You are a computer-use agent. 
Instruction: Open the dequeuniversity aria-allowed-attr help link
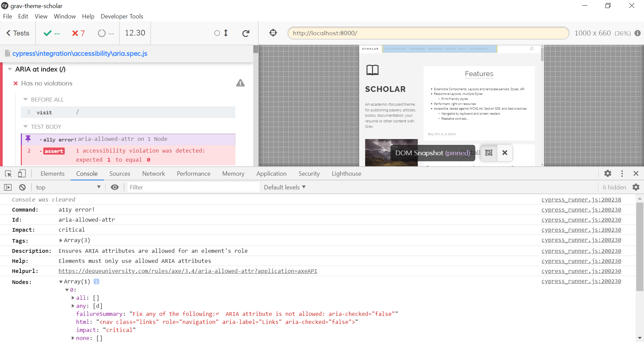coord(188,271)
